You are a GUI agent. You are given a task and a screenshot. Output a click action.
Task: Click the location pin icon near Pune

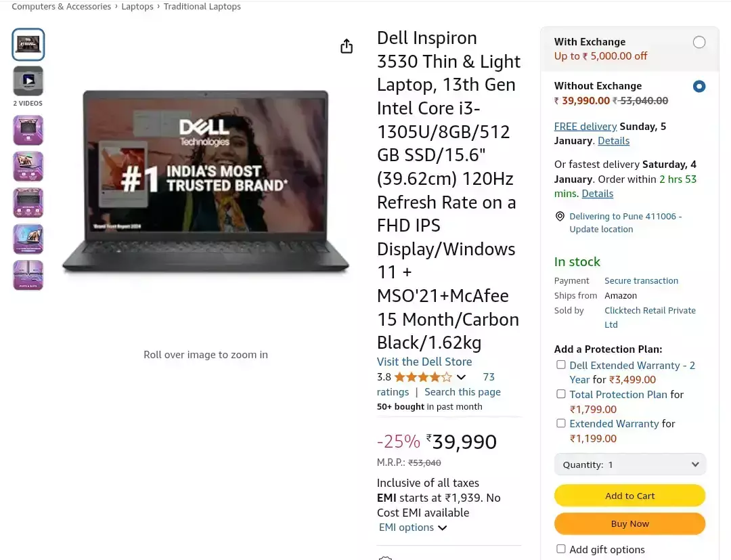tap(560, 217)
